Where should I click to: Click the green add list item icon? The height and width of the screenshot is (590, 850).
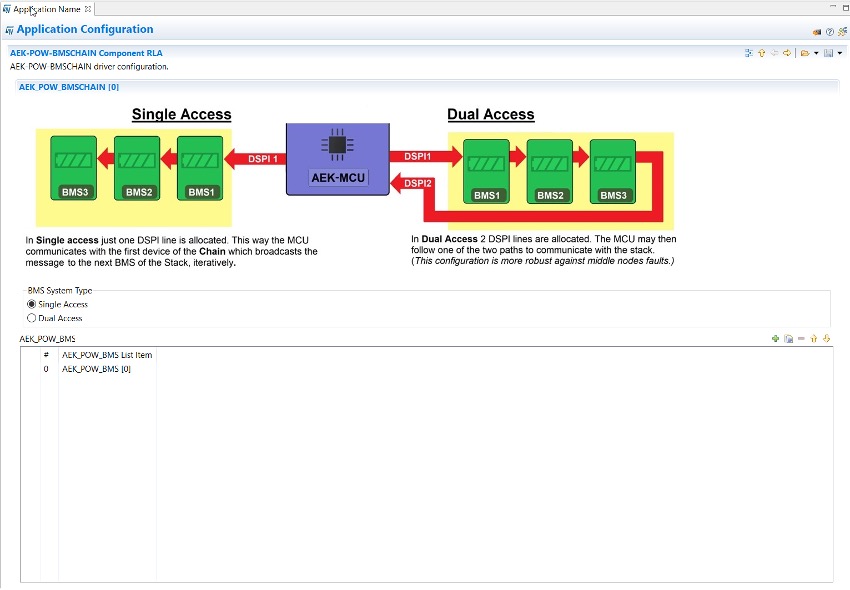tap(775, 339)
